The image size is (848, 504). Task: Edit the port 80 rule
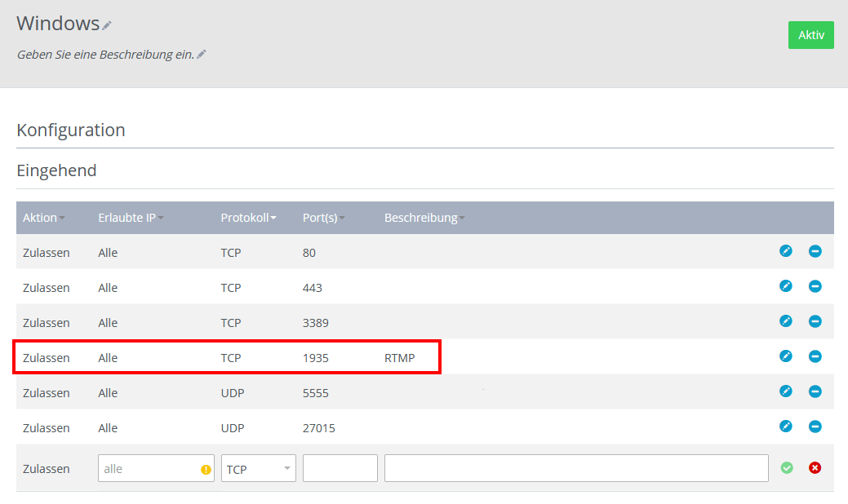pyautogui.click(x=786, y=251)
